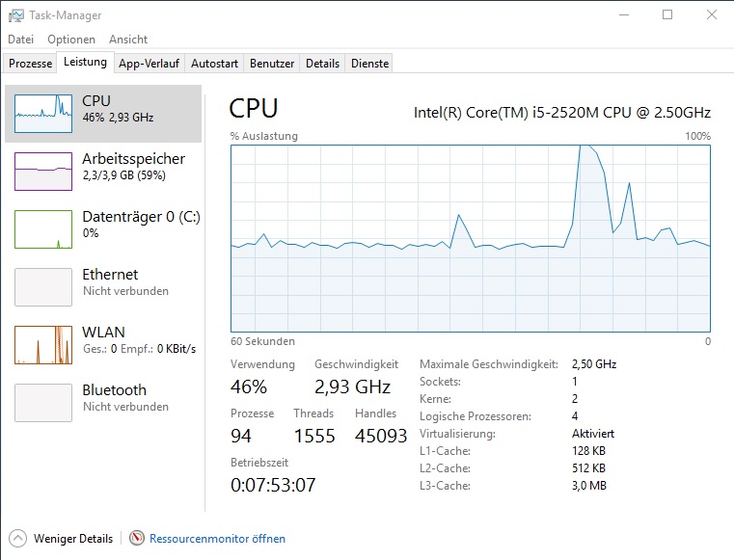
Task: Click the Ressourcenmonitor gauge icon
Action: click(137, 538)
